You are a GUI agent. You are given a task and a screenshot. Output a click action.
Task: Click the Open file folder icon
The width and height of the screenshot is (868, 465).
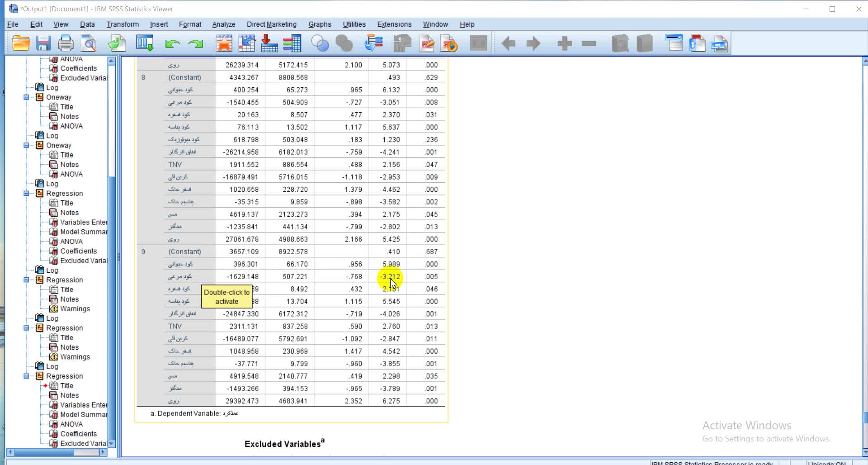(21, 43)
